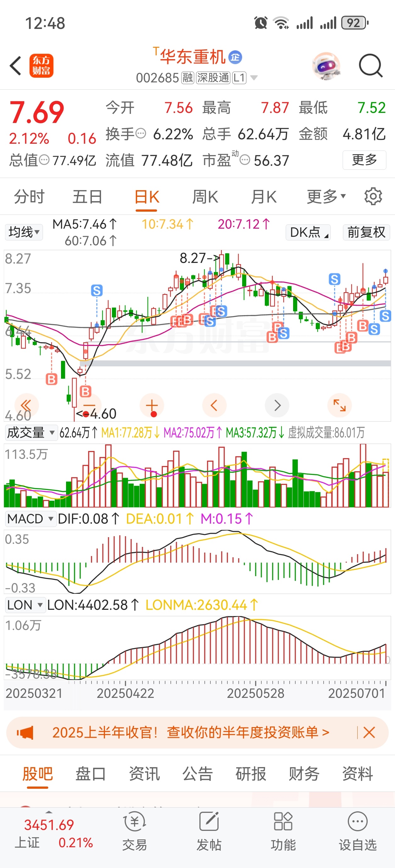395x868 pixels.
Task: Expand chart to fullscreen
Action: 340,405
